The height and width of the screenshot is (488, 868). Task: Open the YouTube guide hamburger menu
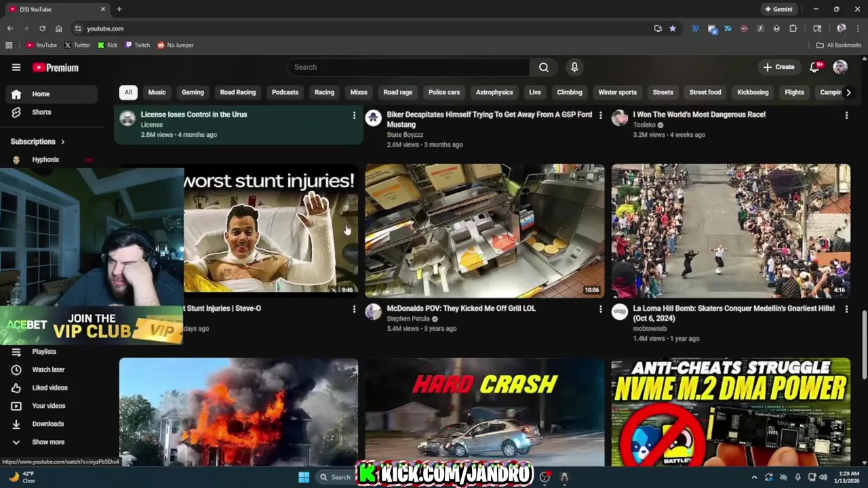16,67
